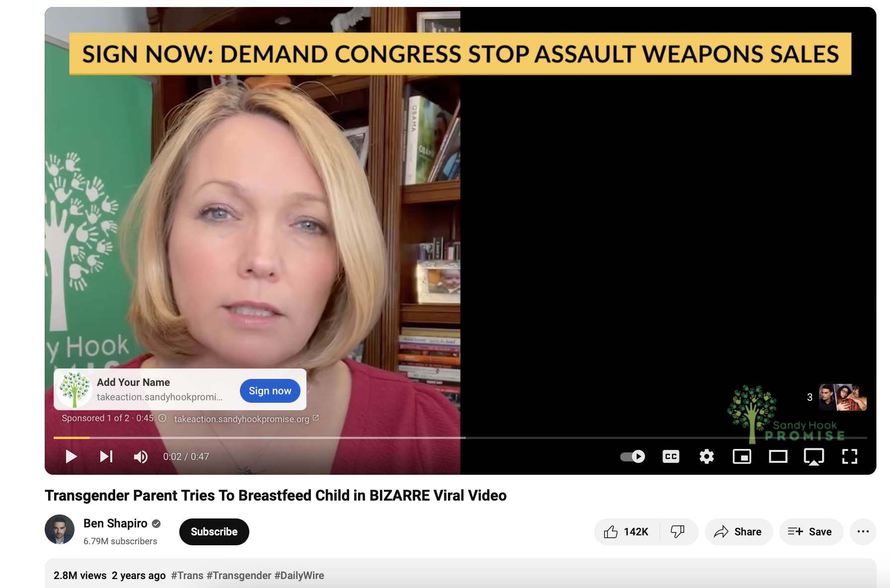
Task: Open ad info icon beside Sponsored
Action: pyautogui.click(x=162, y=418)
